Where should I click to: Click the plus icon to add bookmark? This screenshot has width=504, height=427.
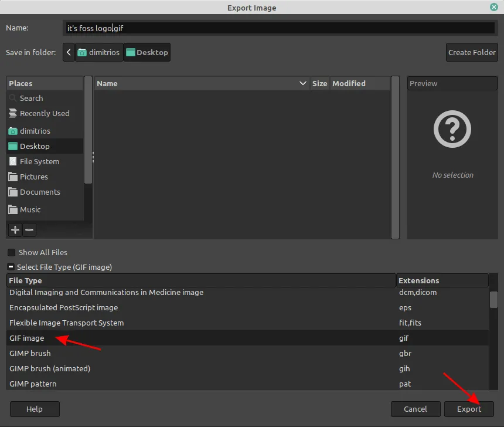click(x=15, y=230)
